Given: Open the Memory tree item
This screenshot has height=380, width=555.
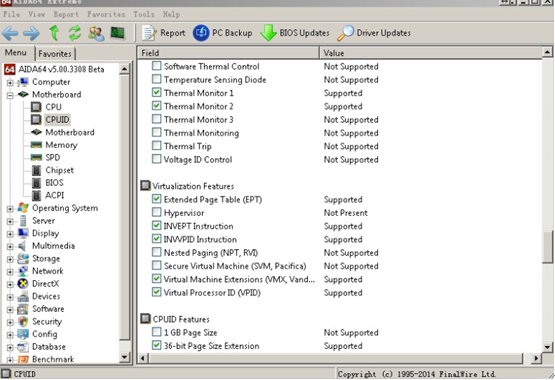Looking at the screenshot, I should 61,145.
